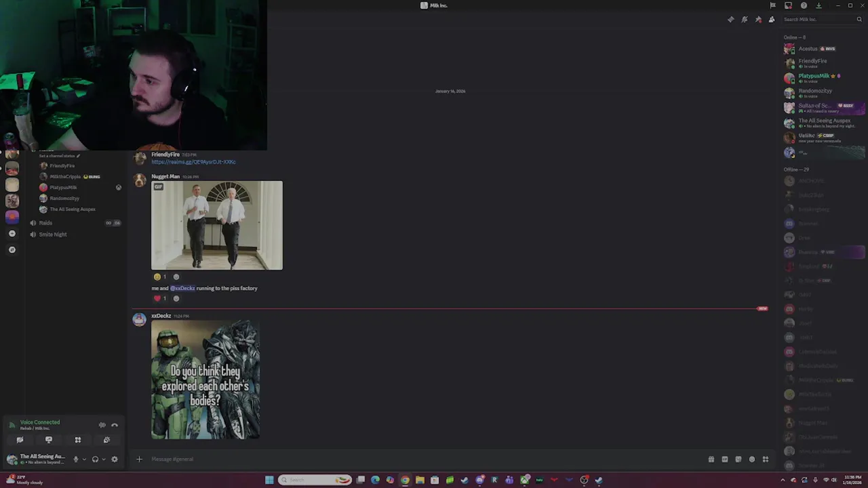The width and height of the screenshot is (868, 488).
Task: Disconnect from voice with the hang-up icon
Action: coord(115,425)
